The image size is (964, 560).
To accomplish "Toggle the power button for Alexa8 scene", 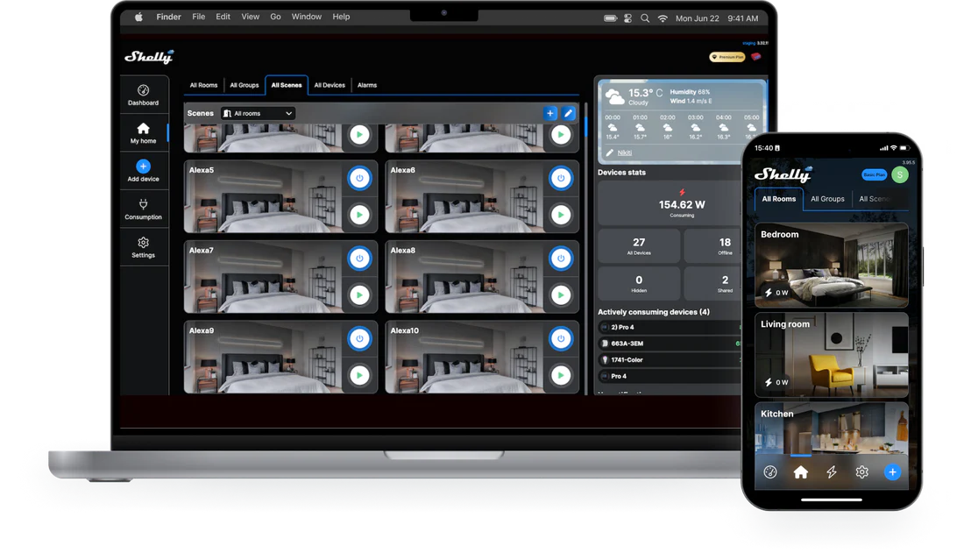I will click(561, 259).
